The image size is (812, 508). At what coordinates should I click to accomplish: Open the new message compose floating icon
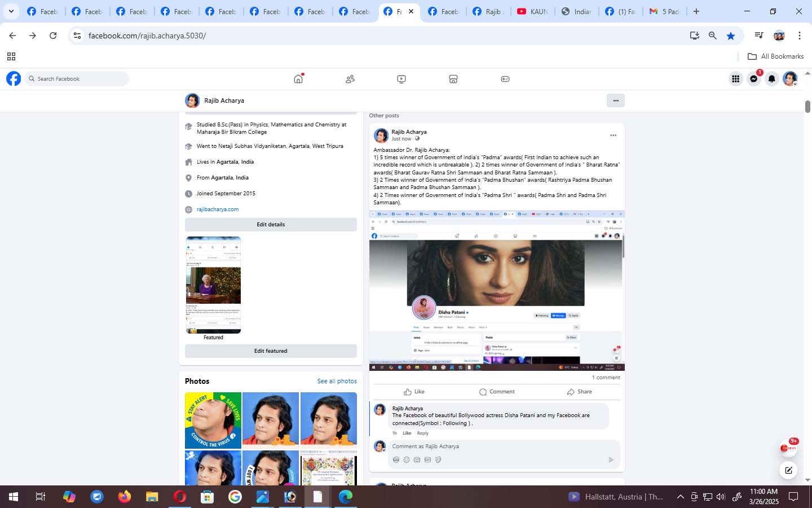point(788,470)
